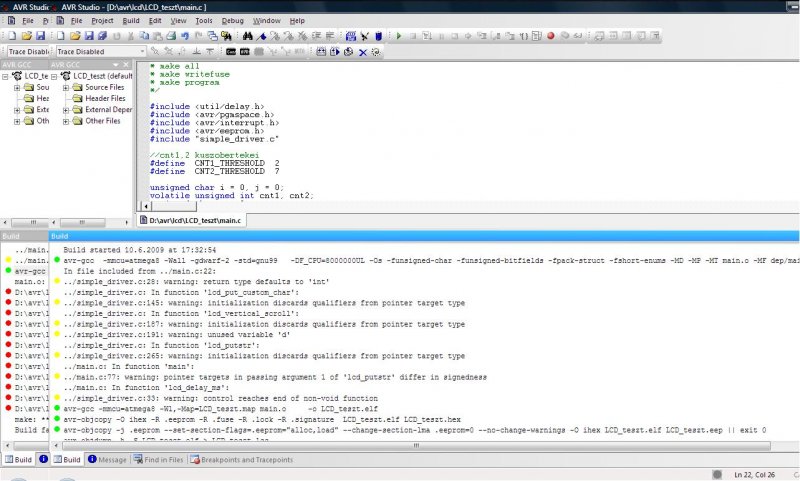Viewport: 800px width, 481px height.
Task: Click the 'unused variable d' warning line
Action: (x=177, y=335)
